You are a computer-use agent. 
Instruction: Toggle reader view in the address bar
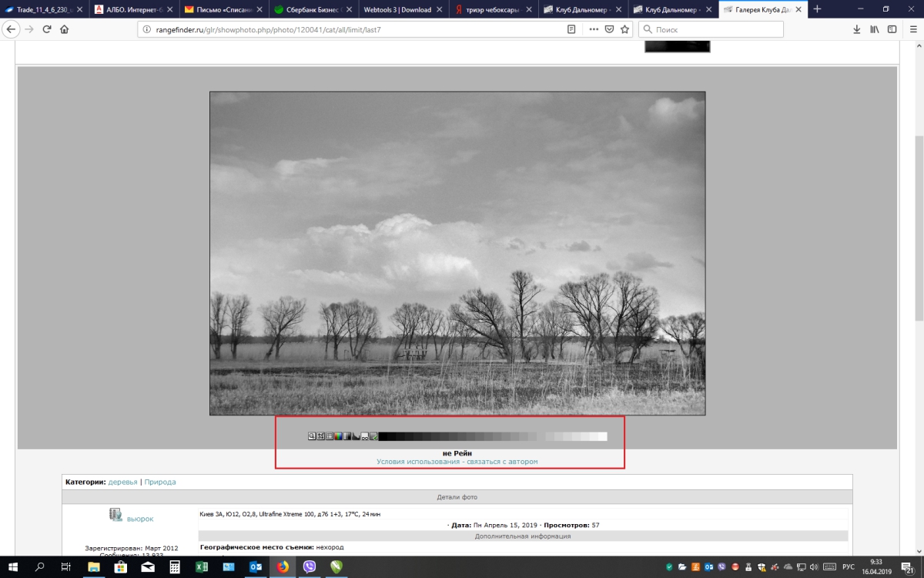click(571, 29)
